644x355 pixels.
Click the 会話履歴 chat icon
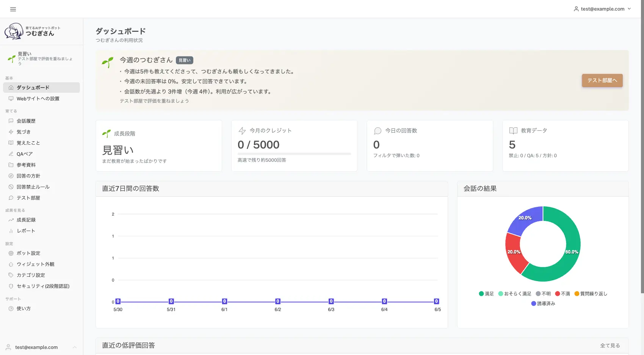click(x=11, y=121)
